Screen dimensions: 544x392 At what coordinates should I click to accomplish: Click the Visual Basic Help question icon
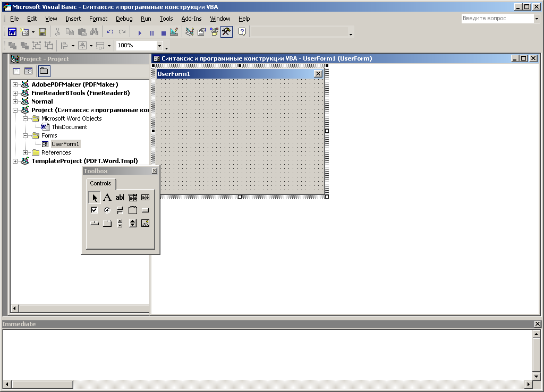click(x=242, y=32)
